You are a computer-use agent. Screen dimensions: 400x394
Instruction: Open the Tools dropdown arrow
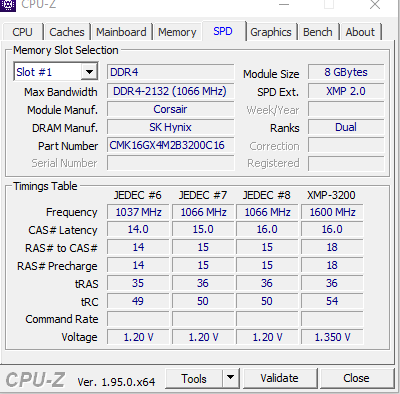point(231,378)
